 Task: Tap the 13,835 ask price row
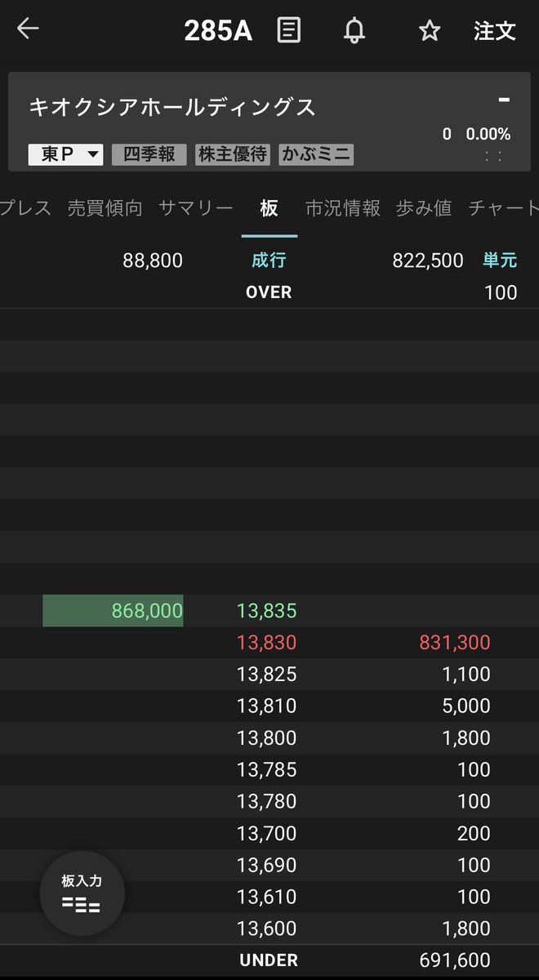(266, 611)
